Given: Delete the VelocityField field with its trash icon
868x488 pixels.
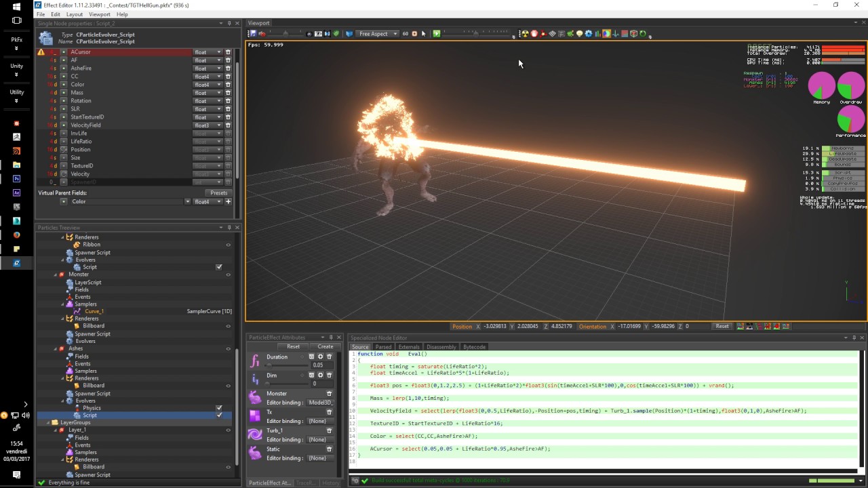Looking at the screenshot, I should (x=228, y=125).
